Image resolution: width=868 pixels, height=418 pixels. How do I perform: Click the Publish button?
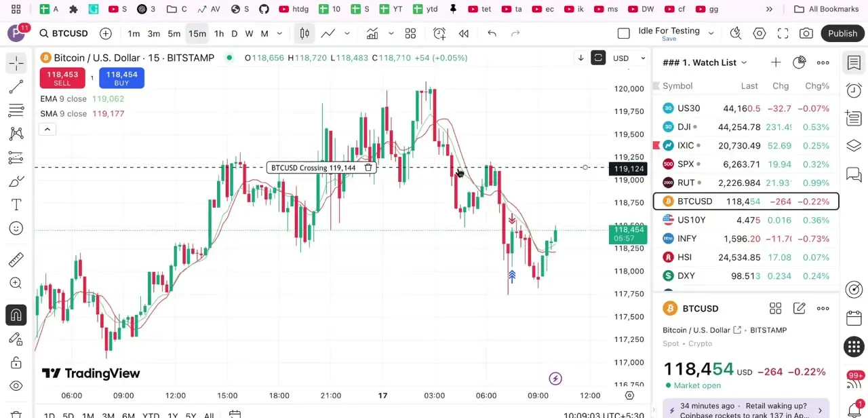point(842,33)
